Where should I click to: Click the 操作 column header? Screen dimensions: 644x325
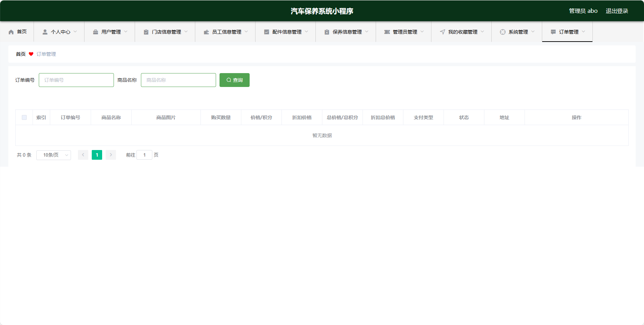[x=576, y=117]
